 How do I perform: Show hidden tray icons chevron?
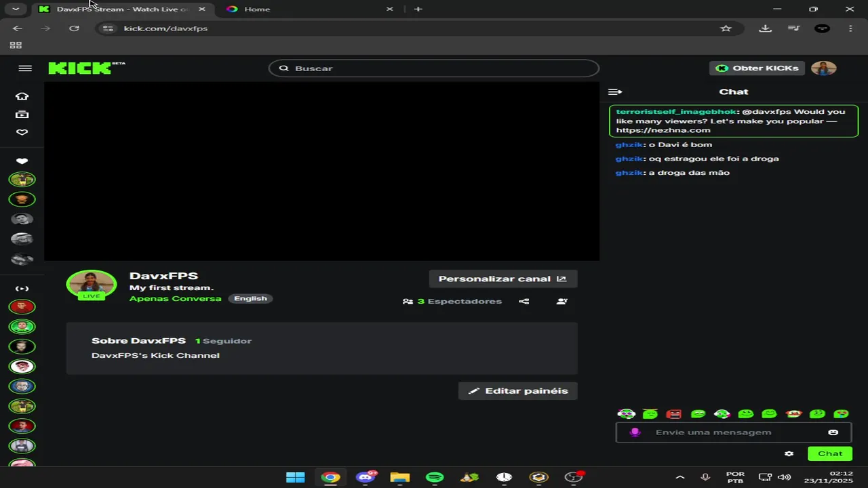(680, 477)
